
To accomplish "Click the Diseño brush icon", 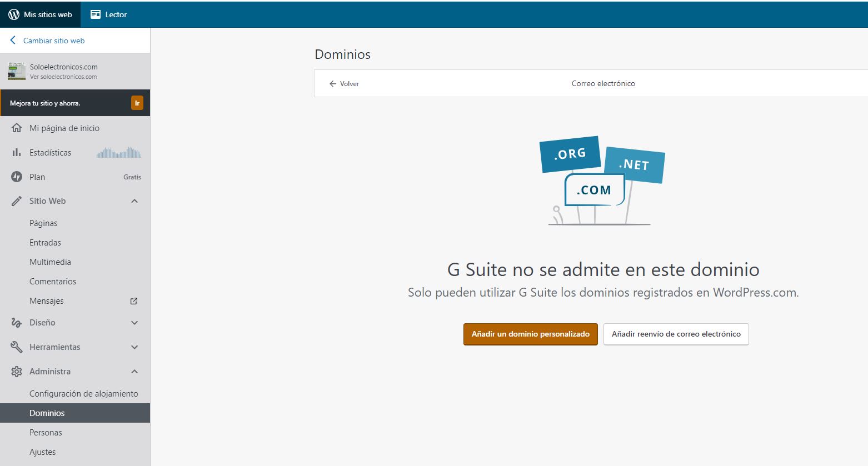I will (x=17, y=323).
